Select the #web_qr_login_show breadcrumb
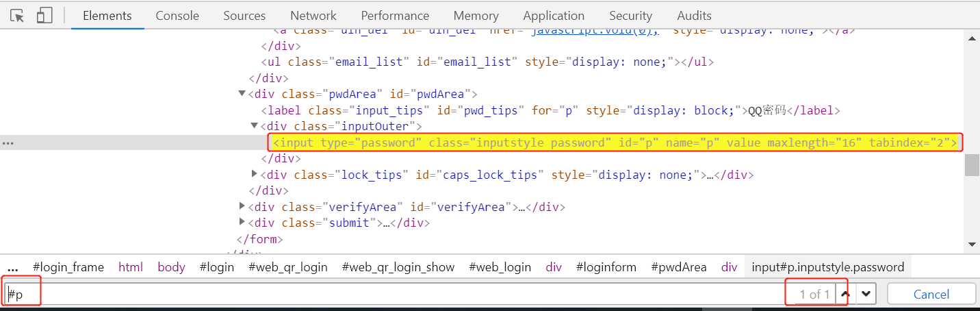The height and width of the screenshot is (311, 980). (398, 267)
